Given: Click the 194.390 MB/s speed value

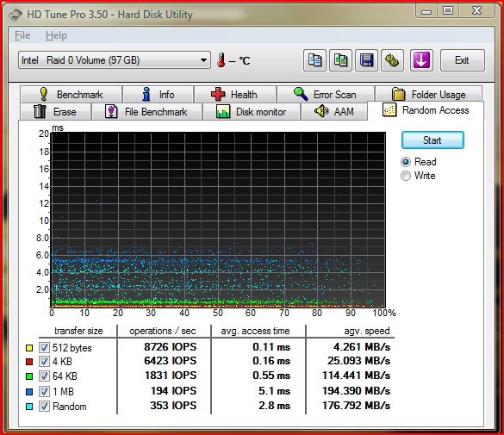Looking at the screenshot, I should pyautogui.click(x=357, y=391).
